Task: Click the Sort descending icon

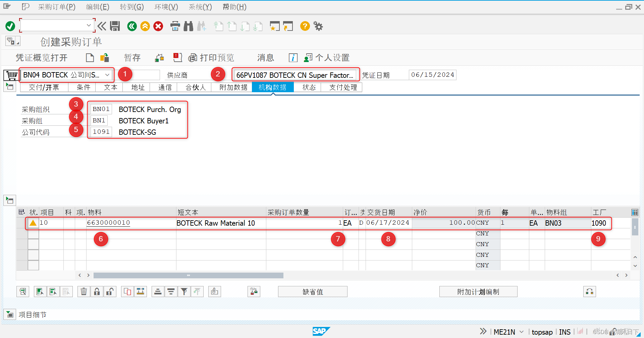Action: pos(171,292)
